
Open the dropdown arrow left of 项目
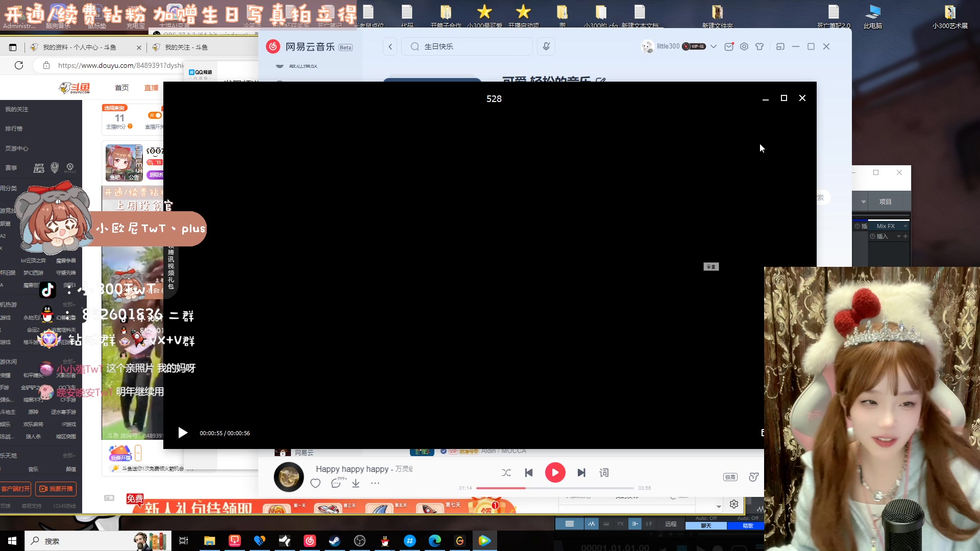pos(863,202)
